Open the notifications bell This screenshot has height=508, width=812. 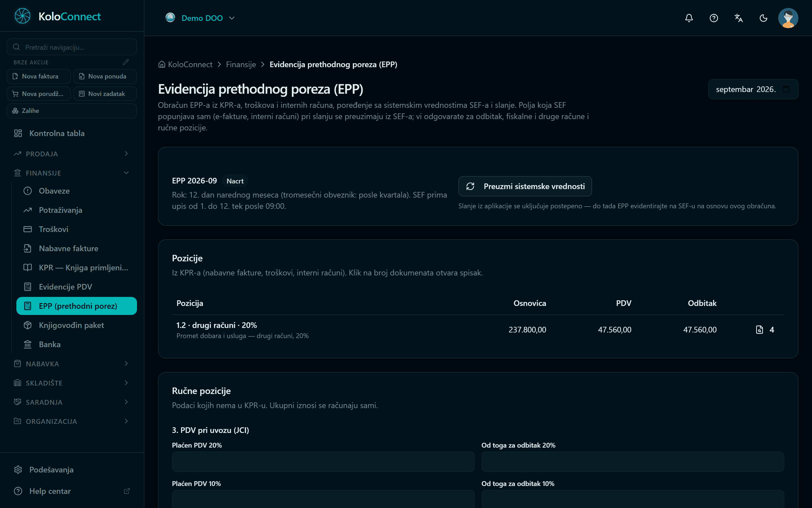[x=689, y=18]
